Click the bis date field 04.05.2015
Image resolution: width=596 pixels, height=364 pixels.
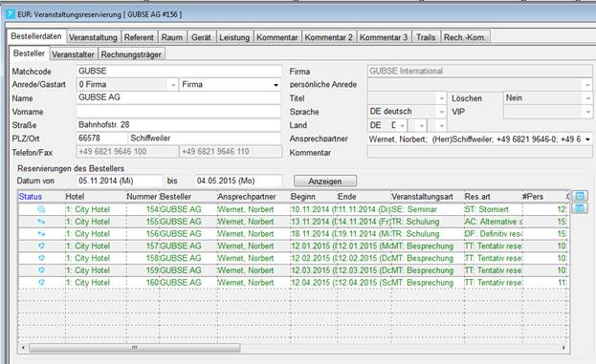[238, 181]
